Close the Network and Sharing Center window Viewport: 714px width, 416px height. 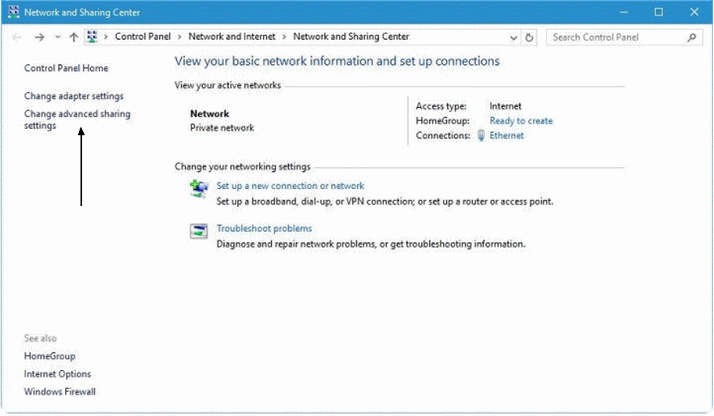click(694, 12)
